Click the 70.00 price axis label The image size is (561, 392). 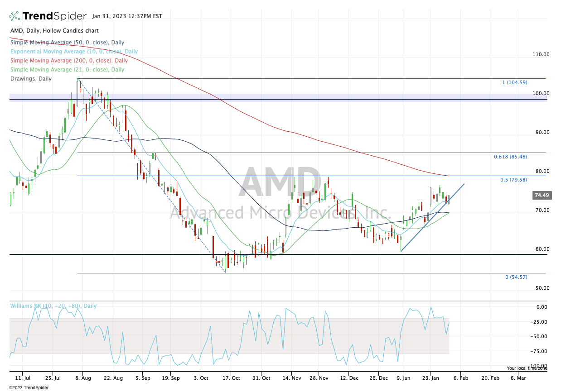pyautogui.click(x=542, y=210)
